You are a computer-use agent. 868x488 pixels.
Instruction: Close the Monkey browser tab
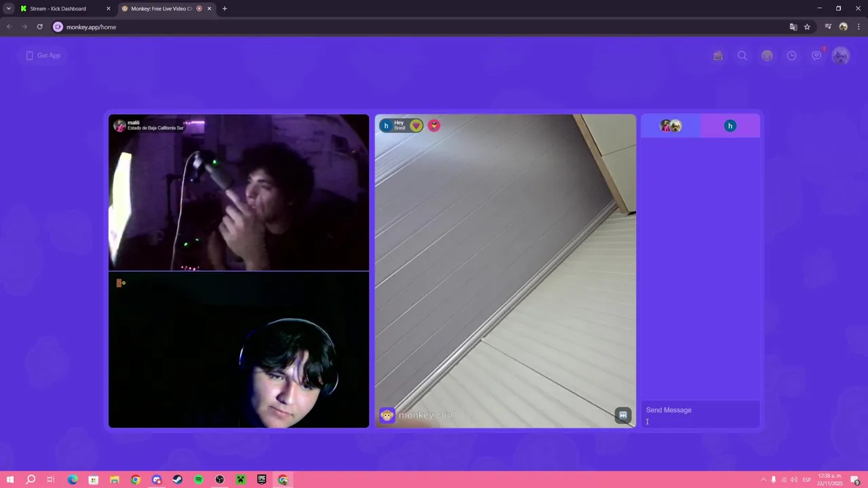click(210, 9)
